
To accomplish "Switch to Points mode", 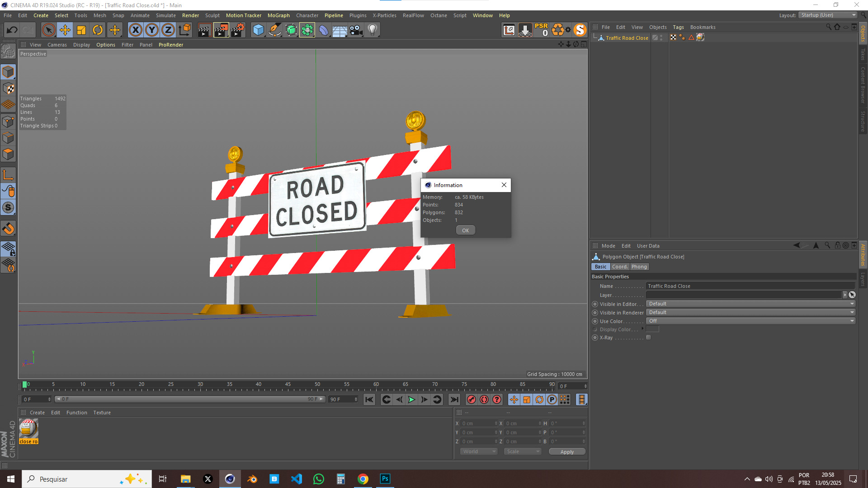I will coord(8,122).
